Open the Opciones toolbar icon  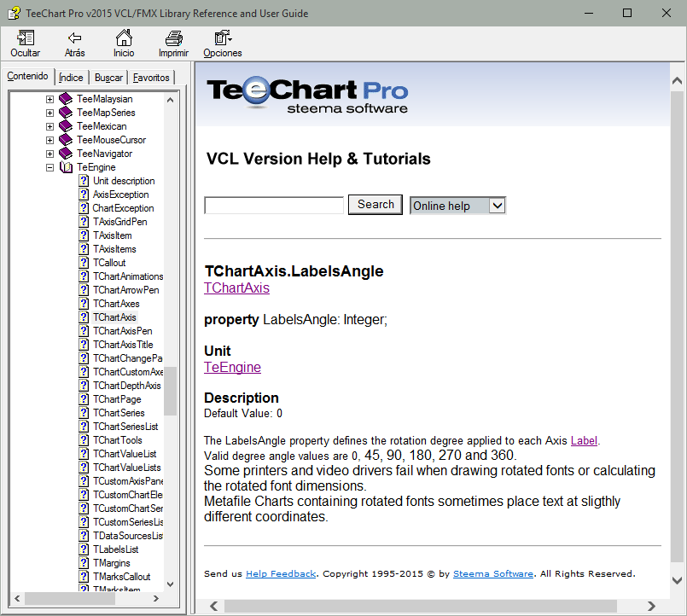223,38
